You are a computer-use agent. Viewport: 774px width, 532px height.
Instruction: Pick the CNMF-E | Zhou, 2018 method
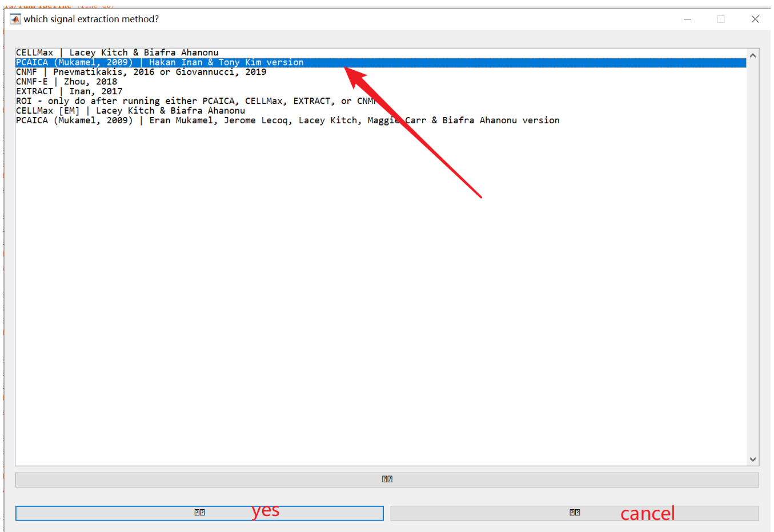pos(380,82)
